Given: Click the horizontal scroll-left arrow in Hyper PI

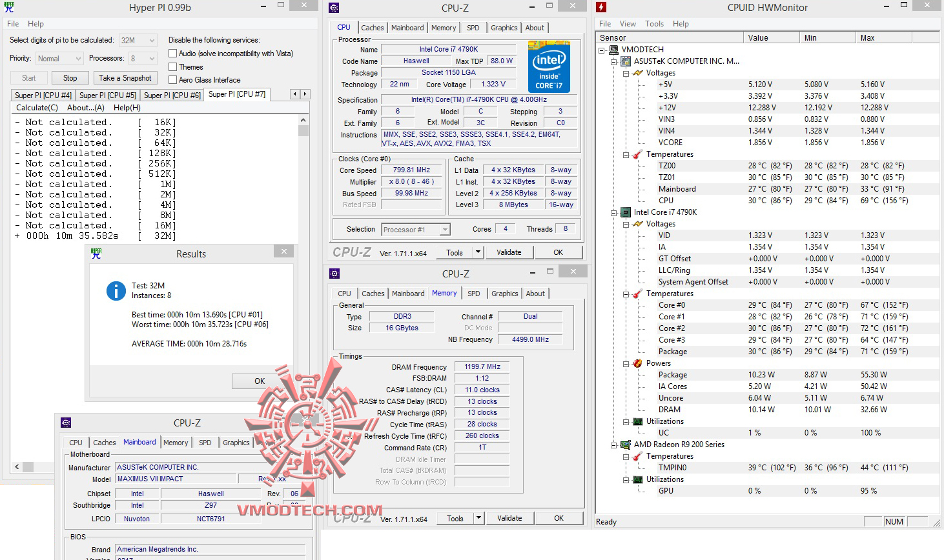Looking at the screenshot, I should pyautogui.click(x=17, y=466).
